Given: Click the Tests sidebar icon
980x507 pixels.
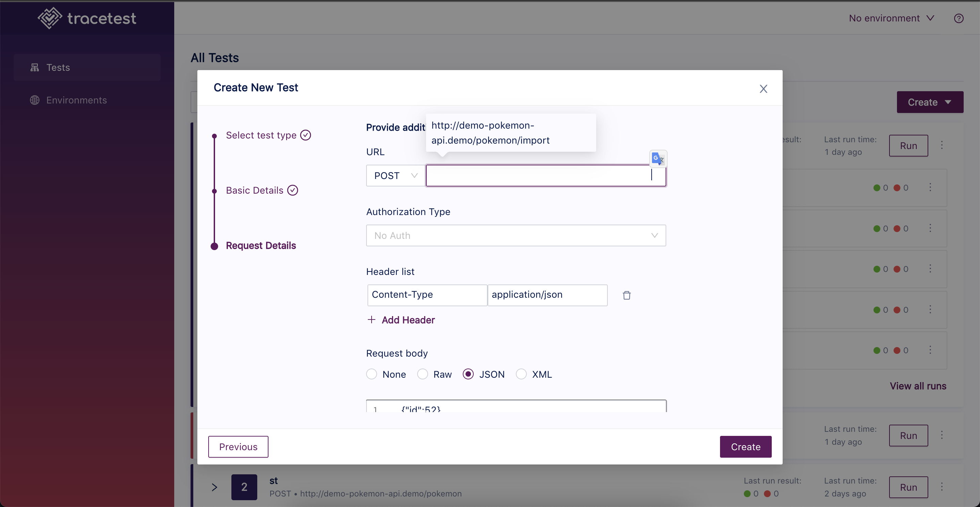Looking at the screenshot, I should tap(35, 67).
